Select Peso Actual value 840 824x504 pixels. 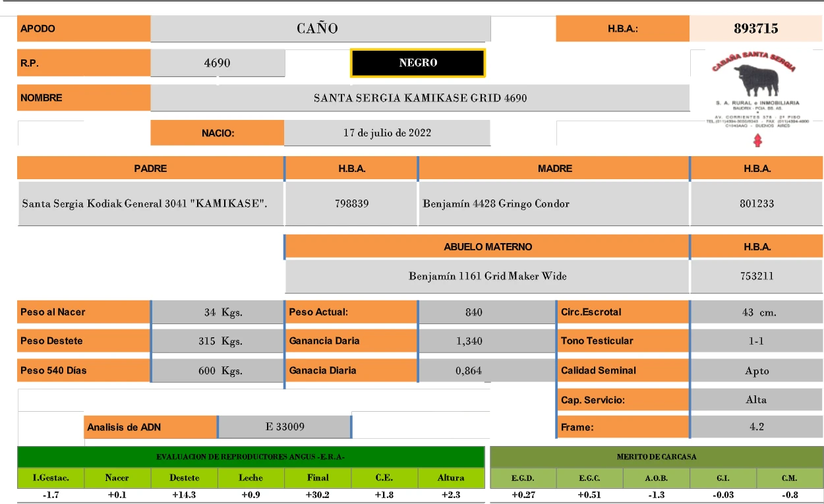pyautogui.click(x=486, y=312)
